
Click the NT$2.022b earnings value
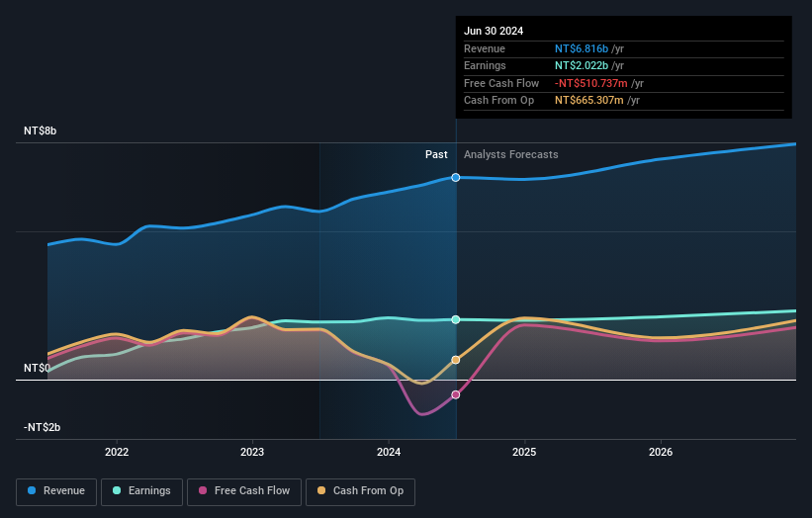click(x=582, y=65)
